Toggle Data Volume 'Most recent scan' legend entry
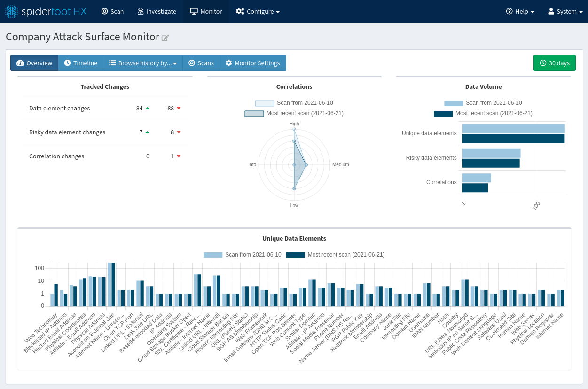Image resolution: width=588 pixels, height=389 pixels. (483, 113)
